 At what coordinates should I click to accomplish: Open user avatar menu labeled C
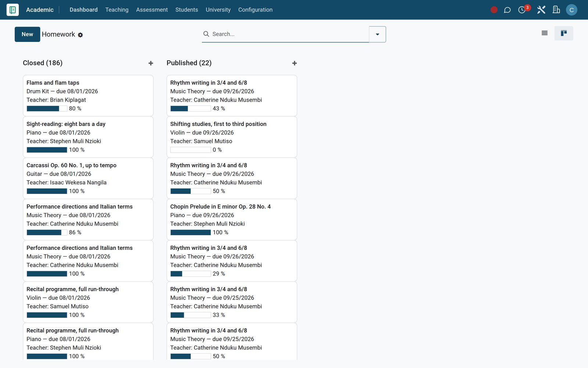571,10
